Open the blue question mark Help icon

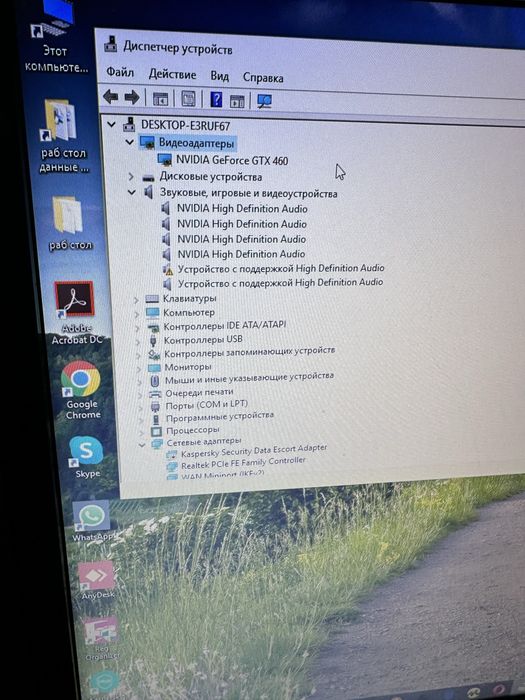216,99
